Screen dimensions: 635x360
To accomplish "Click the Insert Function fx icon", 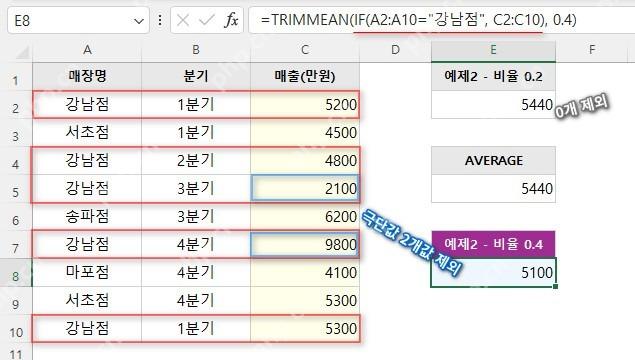I will (x=231, y=20).
